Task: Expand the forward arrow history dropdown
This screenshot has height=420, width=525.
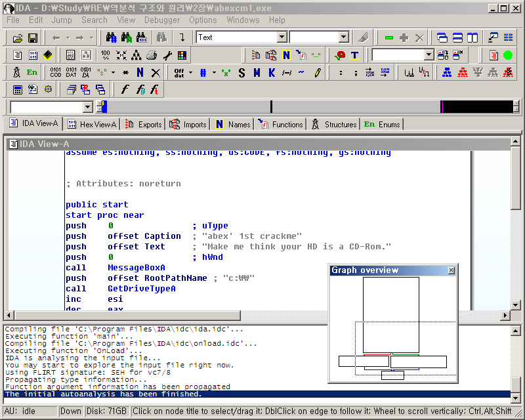Action: (x=91, y=38)
